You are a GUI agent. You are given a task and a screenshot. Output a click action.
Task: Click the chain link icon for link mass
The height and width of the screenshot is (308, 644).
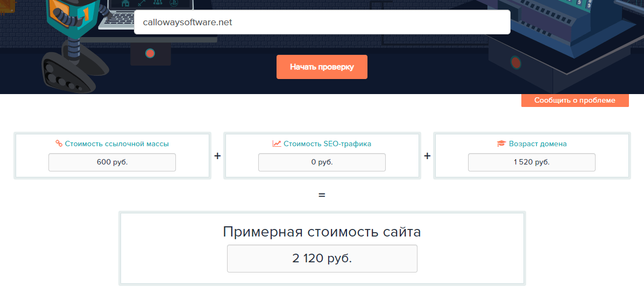pyautogui.click(x=59, y=144)
